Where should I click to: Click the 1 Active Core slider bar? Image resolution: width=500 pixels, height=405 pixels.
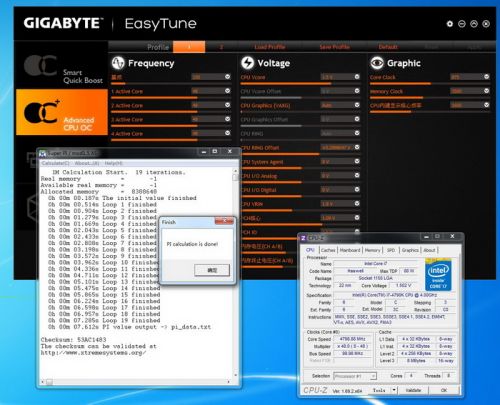pos(171,98)
